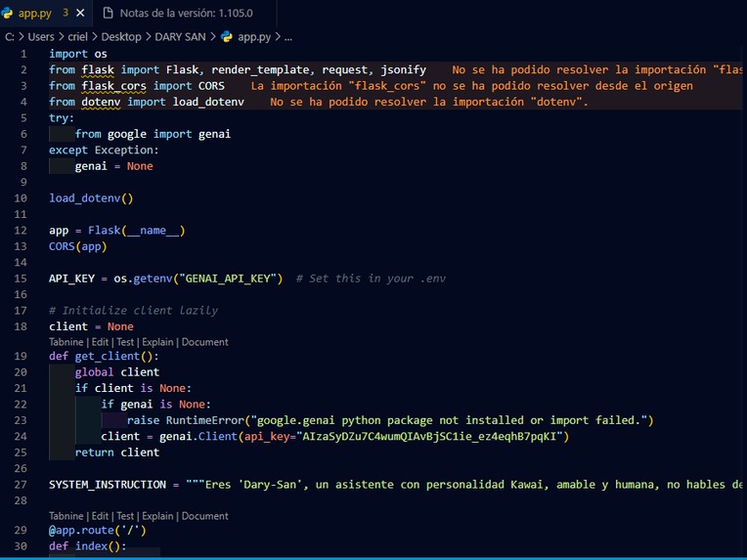
Task: Close the app.py tab
Action: click(x=80, y=13)
